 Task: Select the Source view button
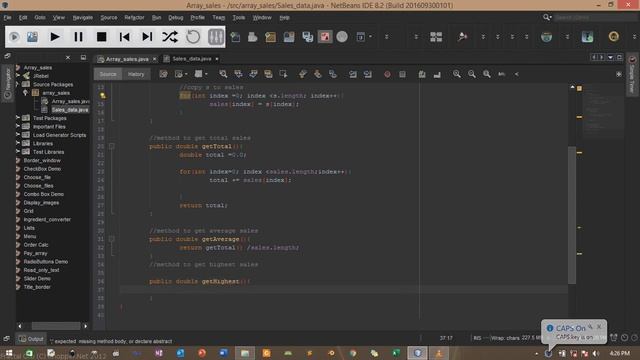pos(108,74)
